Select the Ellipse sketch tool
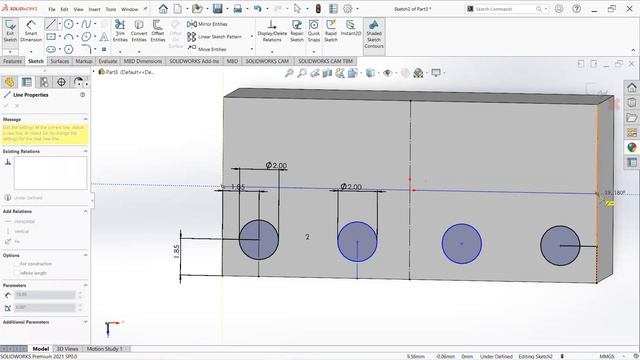The width and height of the screenshot is (640, 360). [x=86, y=37]
